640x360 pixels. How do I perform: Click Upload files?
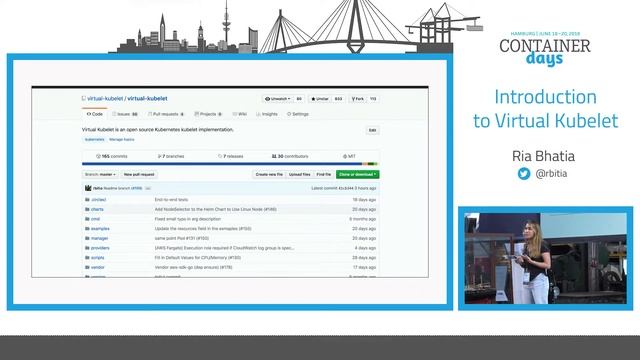coord(300,174)
